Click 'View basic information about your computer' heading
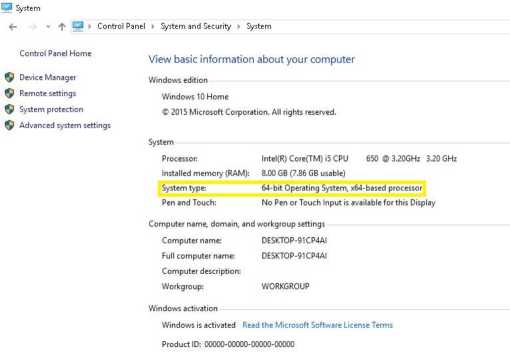The image size is (510, 364). [x=252, y=59]
